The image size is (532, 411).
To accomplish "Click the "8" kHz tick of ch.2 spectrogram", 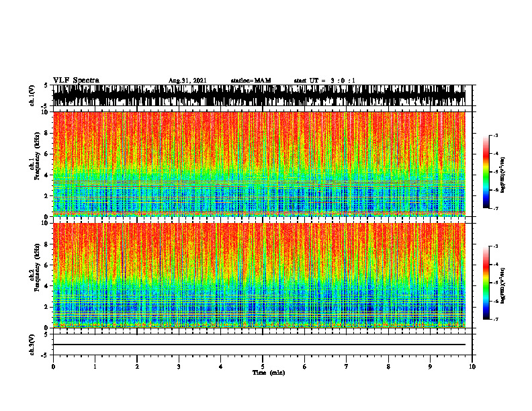I will 47,244.
